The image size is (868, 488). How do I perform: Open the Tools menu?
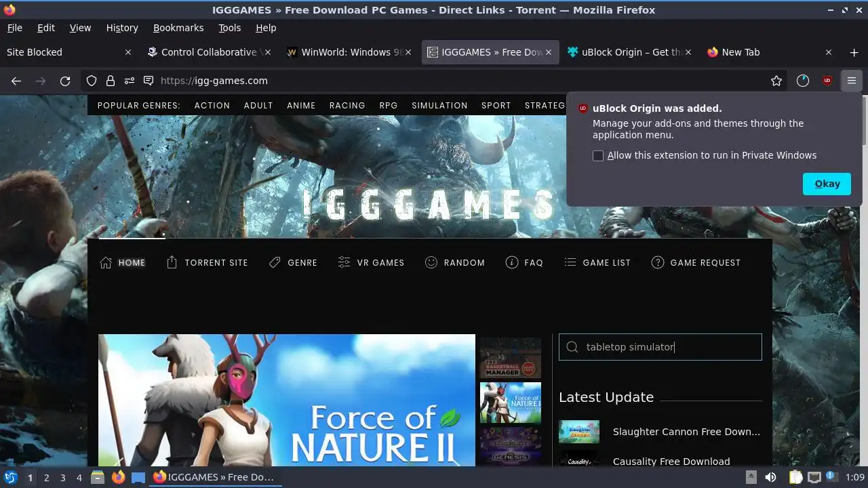click(x=229, y=28)
